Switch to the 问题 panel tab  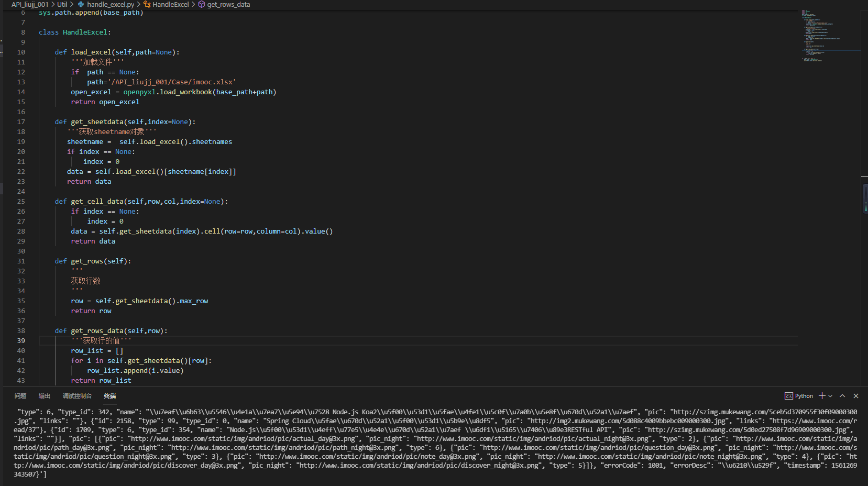click(20, 396)
